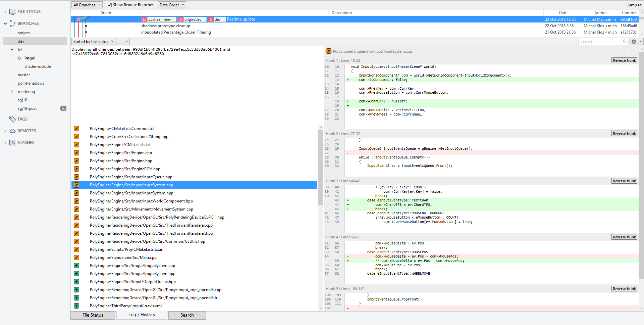The image size is (644, 325).
Task: Click the Branches fork icon in the sidebar
Action: [x=13, y=24]
